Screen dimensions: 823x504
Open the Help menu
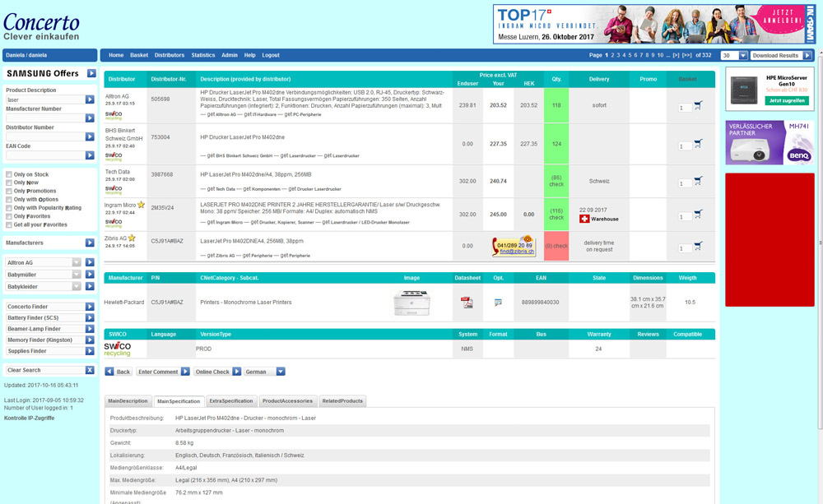(250, 55)
